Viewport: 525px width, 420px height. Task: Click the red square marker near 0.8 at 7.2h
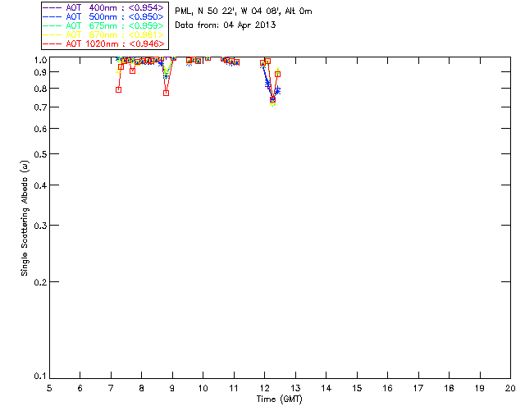tap(118, 89)
